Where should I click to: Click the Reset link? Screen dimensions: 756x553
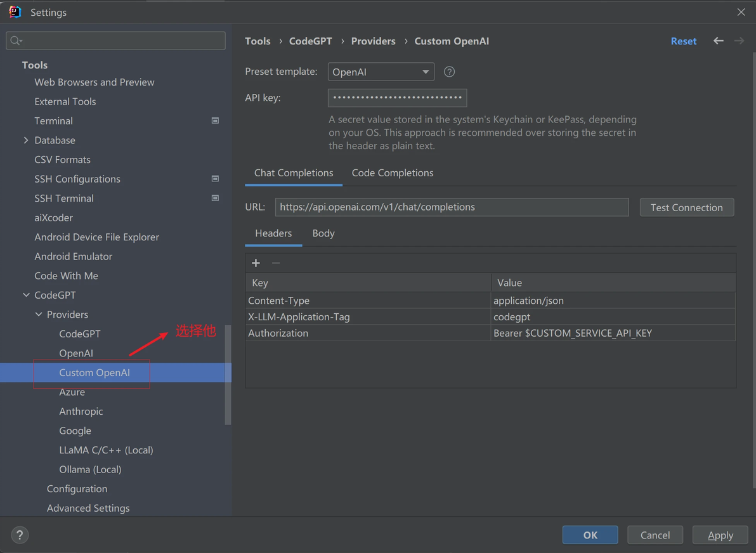(683, 41)
